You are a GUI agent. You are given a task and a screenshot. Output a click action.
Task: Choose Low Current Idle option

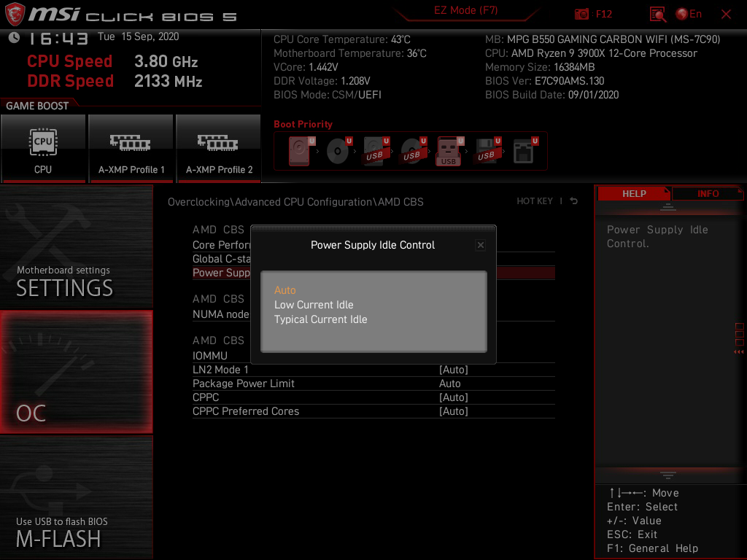(x=314, y=305)
